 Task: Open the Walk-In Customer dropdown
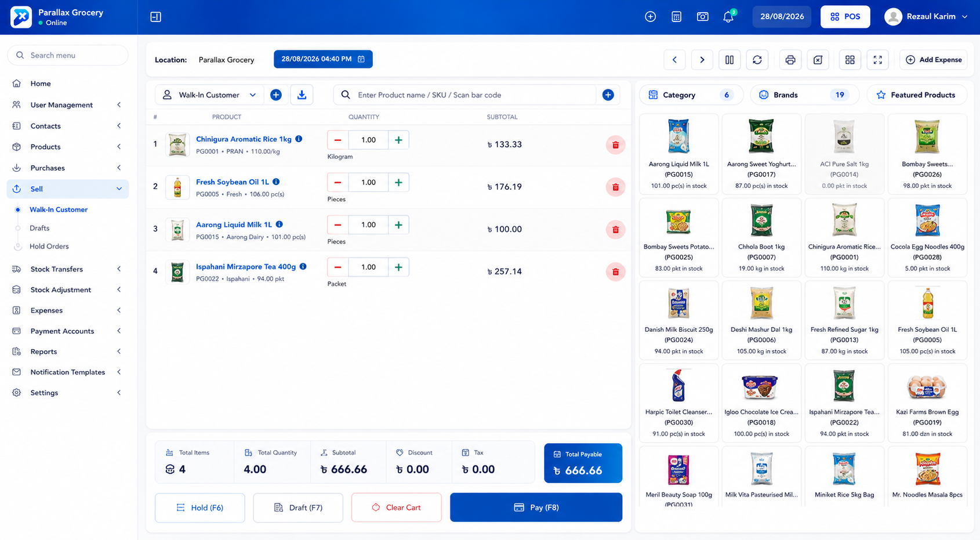(x=209, y=95)
